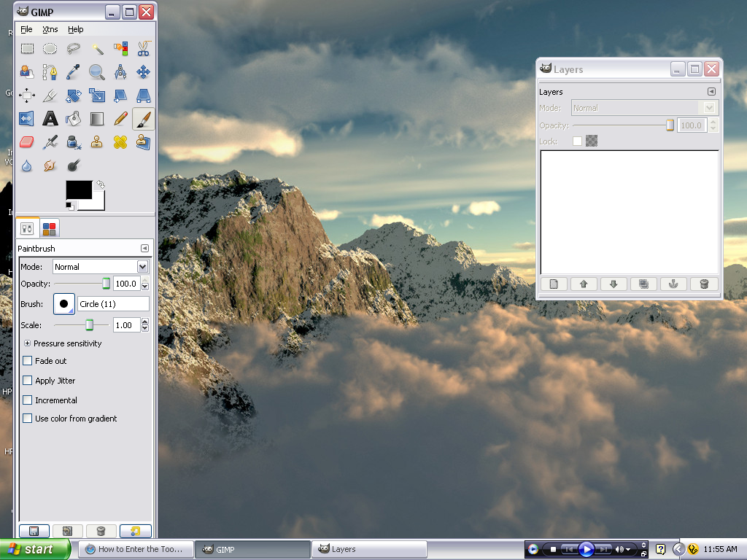Select the Fuzzy Select tool

(x=98, y=49)
